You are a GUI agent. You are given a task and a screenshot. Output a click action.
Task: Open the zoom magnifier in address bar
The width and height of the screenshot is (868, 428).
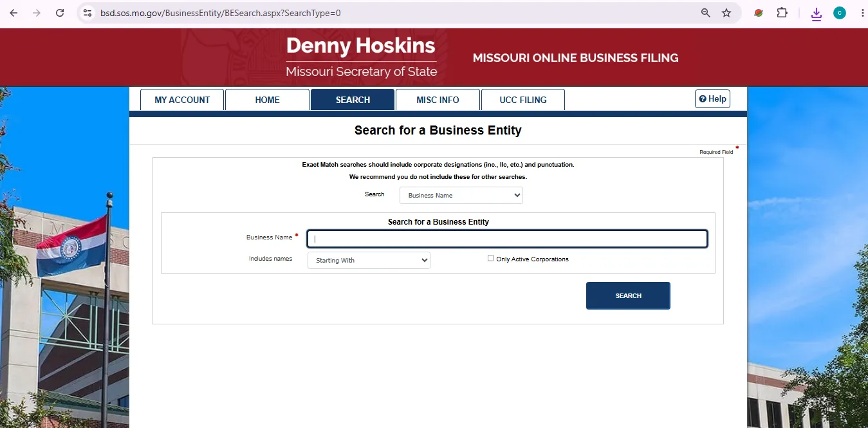click(x=706, y=13)
